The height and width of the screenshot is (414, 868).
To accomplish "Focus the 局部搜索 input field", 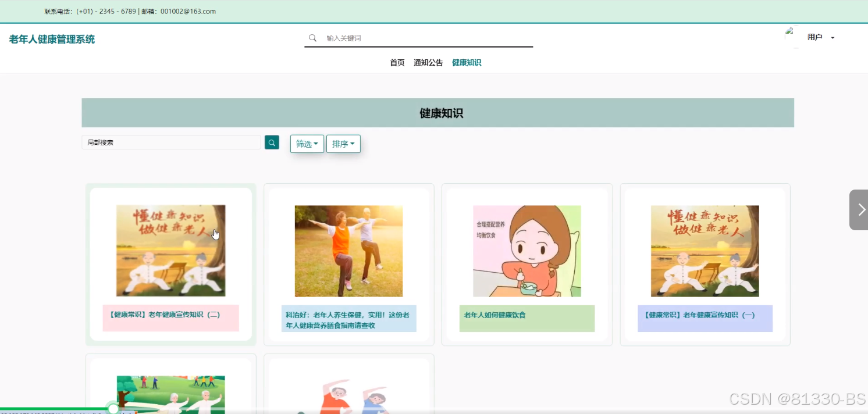I will coord(171,142).
